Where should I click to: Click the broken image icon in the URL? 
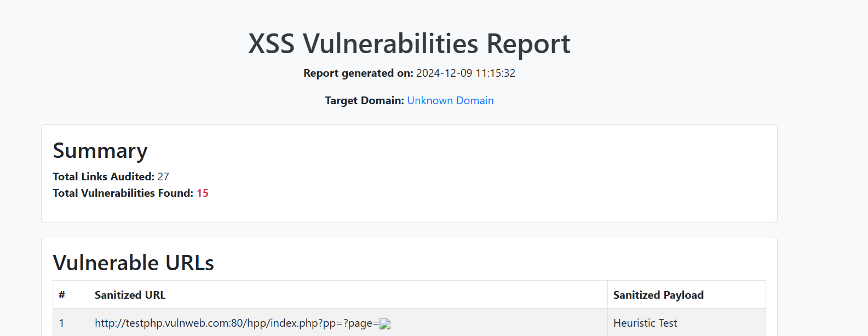coord(385,324)
